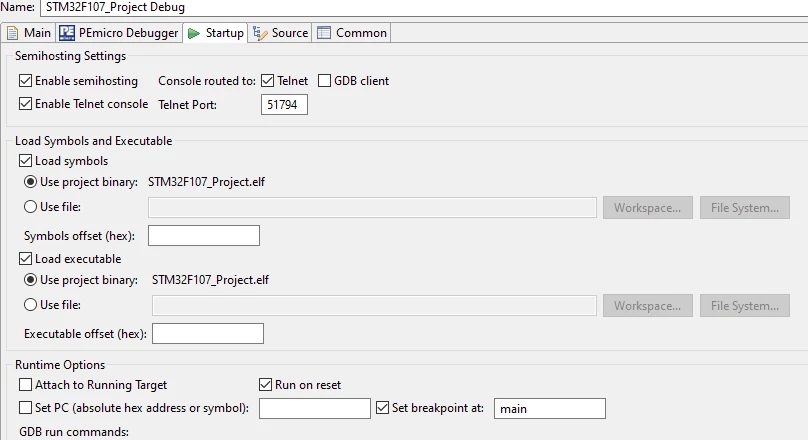Click File System button for executable file

click(x=745, y=306)
